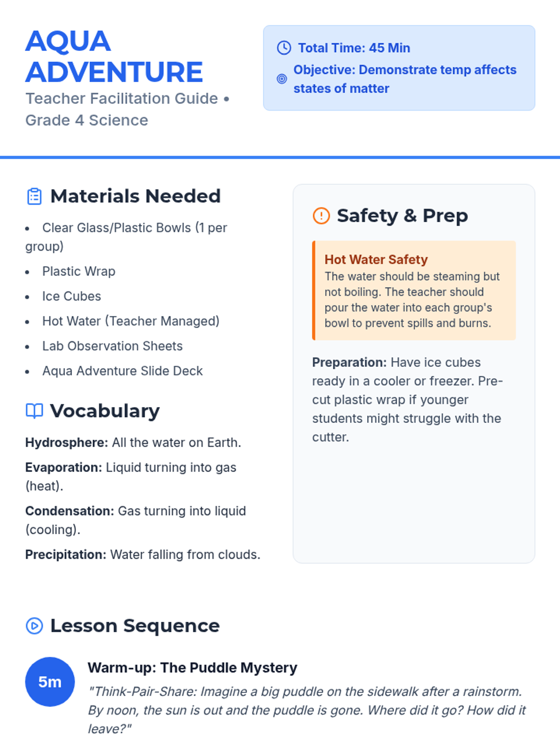Click the orange alert icon beside Safety & Prep
The width and height of the screenshot is (560, 747).
[x=321, y=216]
